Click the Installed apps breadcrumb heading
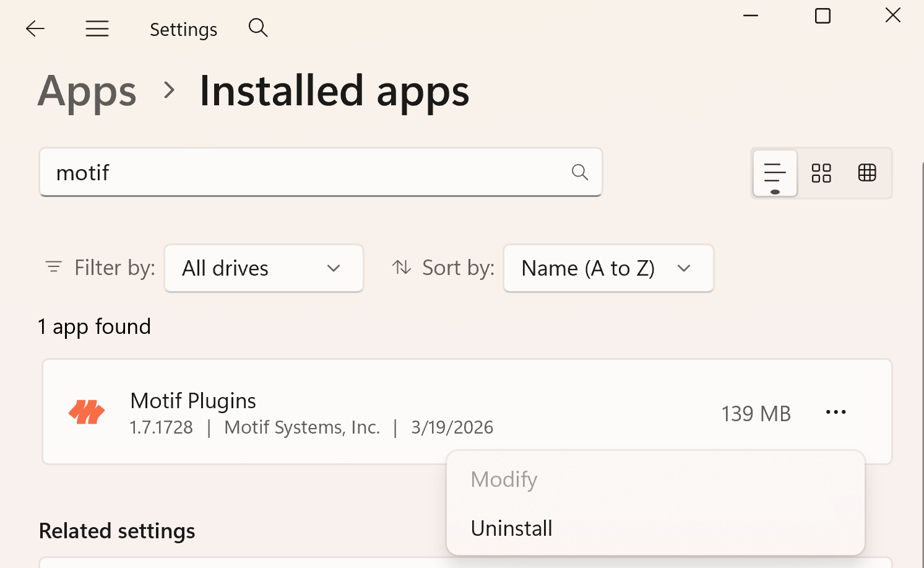 click(x=334, y=91)
